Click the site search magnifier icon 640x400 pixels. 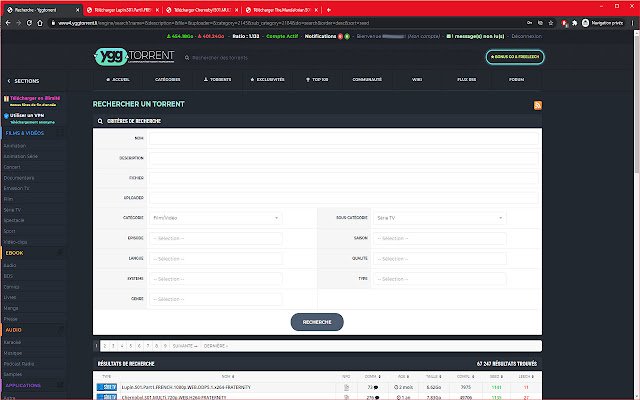(187, 58)
